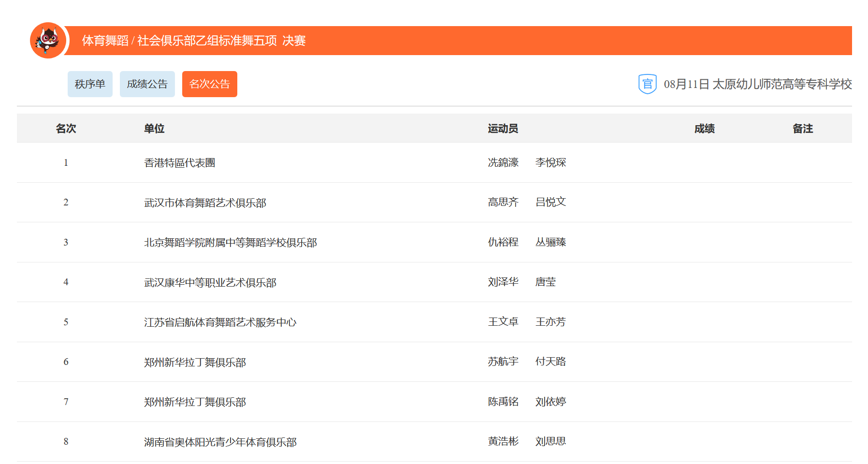Open the 秩序单 tab

tap(90, 84)
